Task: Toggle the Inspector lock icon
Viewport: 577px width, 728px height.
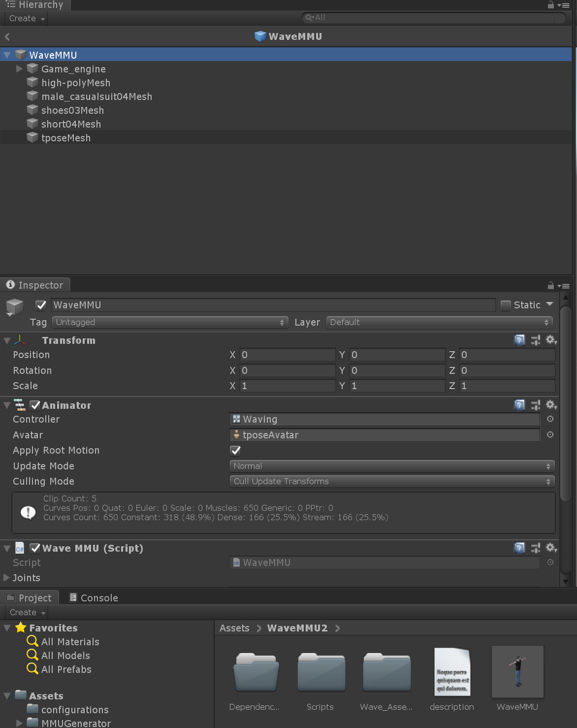Action: (551, 286)
